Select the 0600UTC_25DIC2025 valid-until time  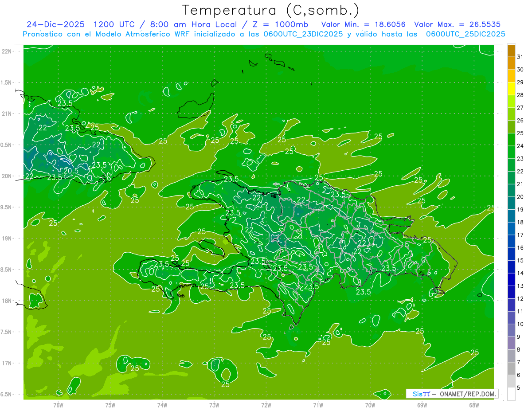click(x=465, y=34)
